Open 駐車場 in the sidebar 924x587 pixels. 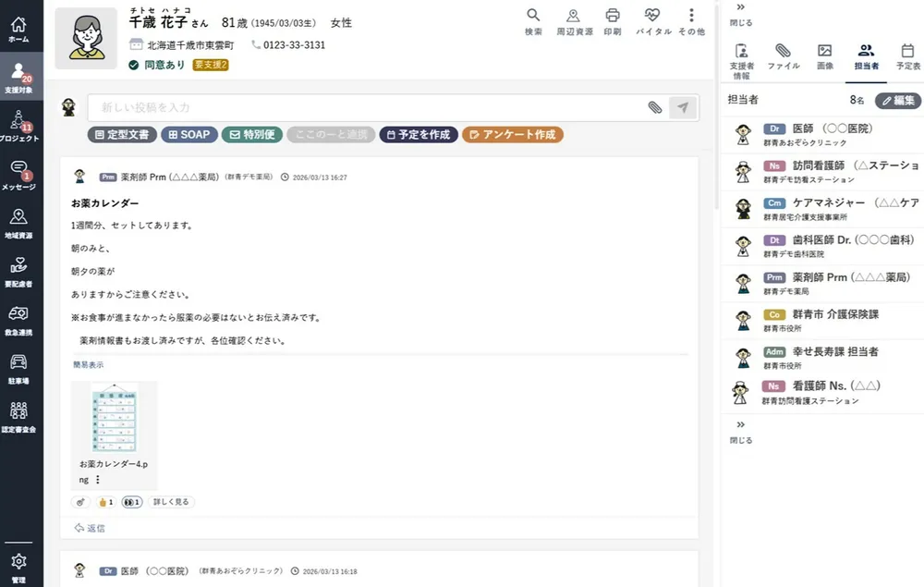(x=18, y=369)
